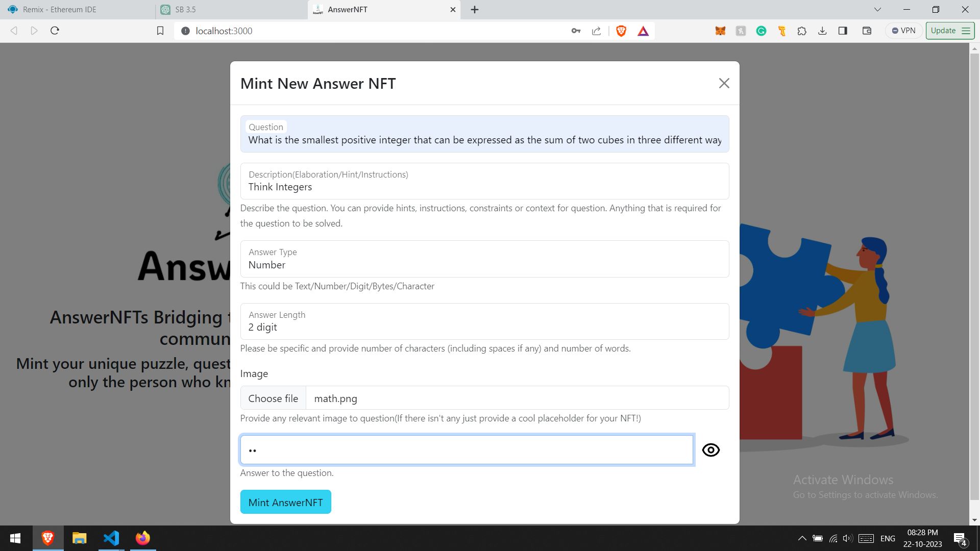Go forward in browser history

pos(34,31)
